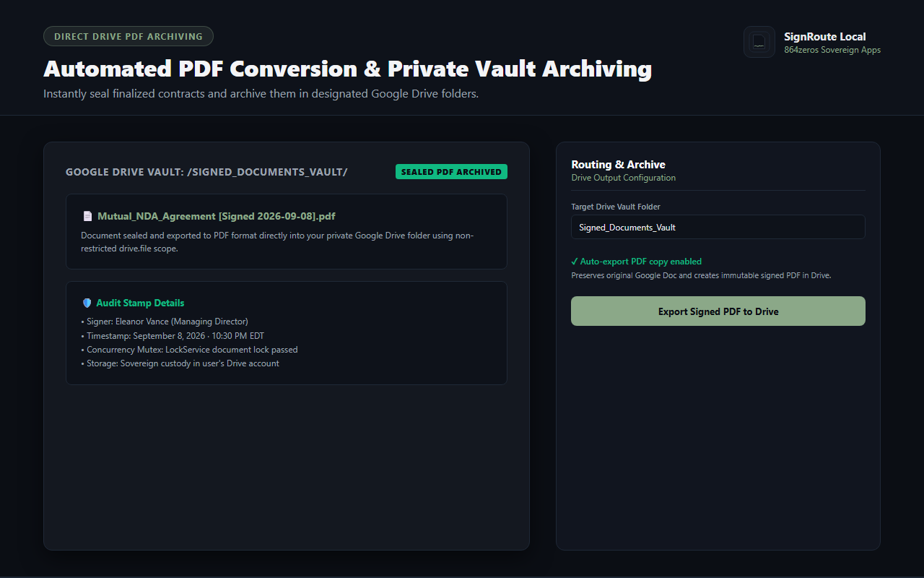Click the Sealed PDF Archived badge

coord(451,172)
